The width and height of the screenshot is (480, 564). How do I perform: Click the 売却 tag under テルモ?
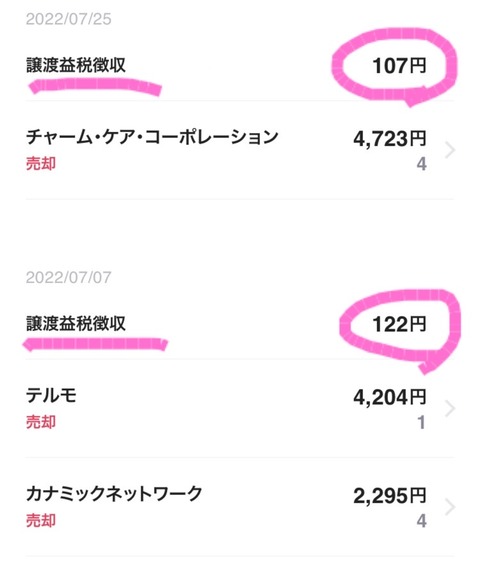pyautogui.click(x=41, y=422)
